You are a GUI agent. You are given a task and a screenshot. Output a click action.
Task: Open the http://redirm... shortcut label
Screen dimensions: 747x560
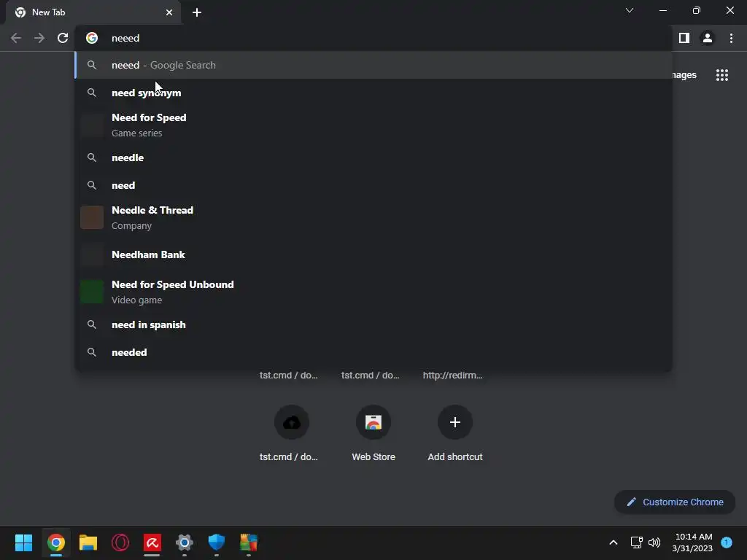coord(452,376)
